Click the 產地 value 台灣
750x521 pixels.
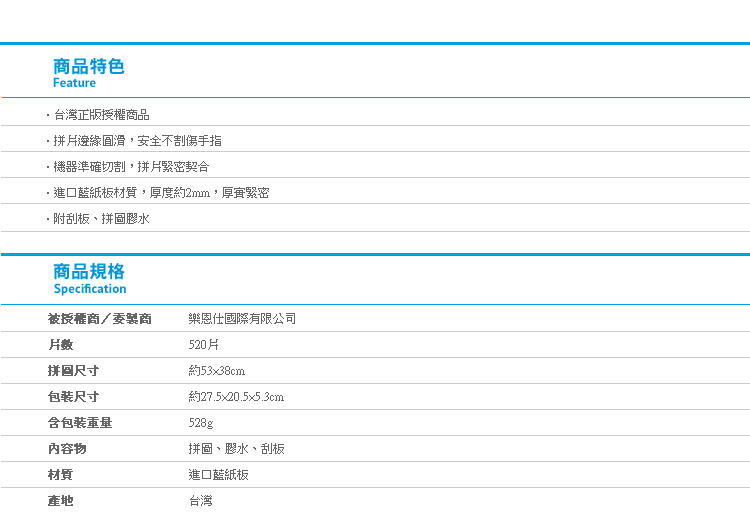coord(200,501)
